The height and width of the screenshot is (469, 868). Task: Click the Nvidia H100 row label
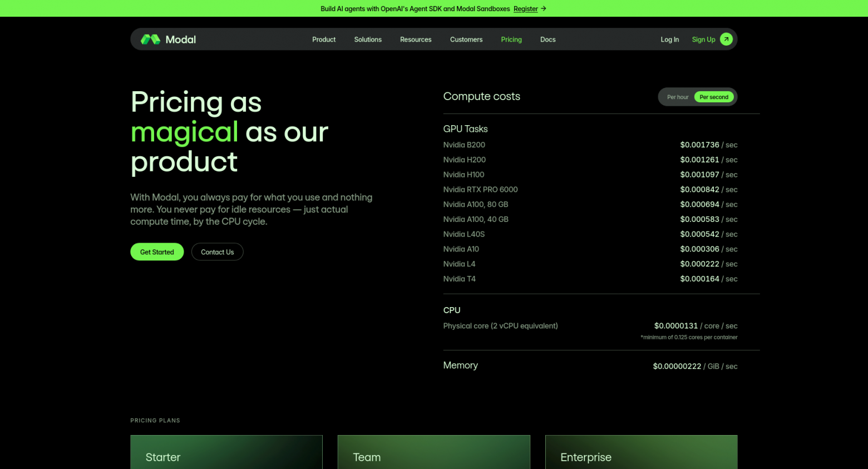tap(464, 175)
